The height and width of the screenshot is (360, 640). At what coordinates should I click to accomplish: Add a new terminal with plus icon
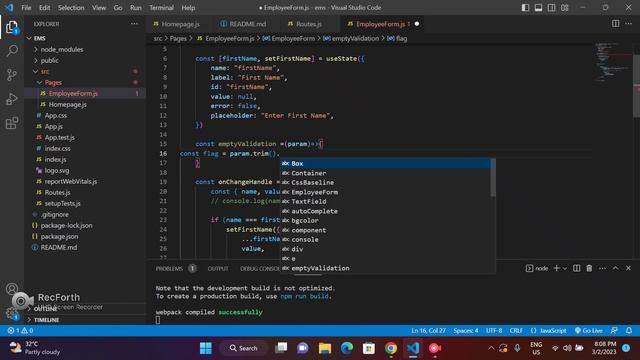click(x=556, y=268)
